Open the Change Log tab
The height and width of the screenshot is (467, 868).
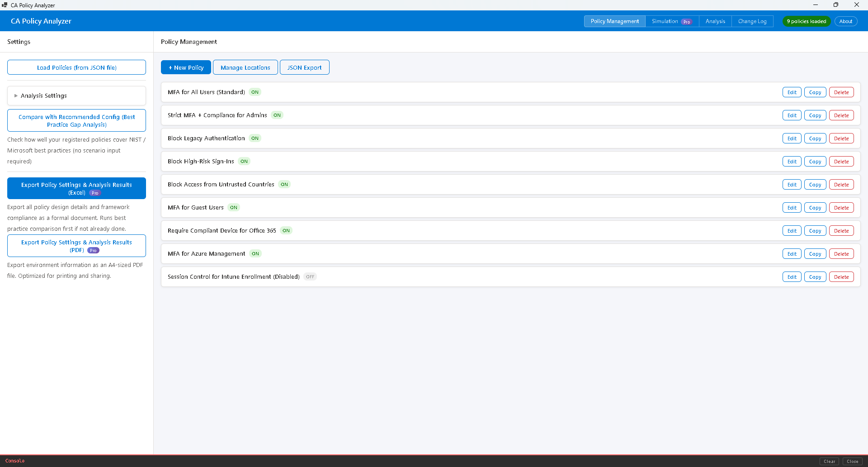click(752, 21)
